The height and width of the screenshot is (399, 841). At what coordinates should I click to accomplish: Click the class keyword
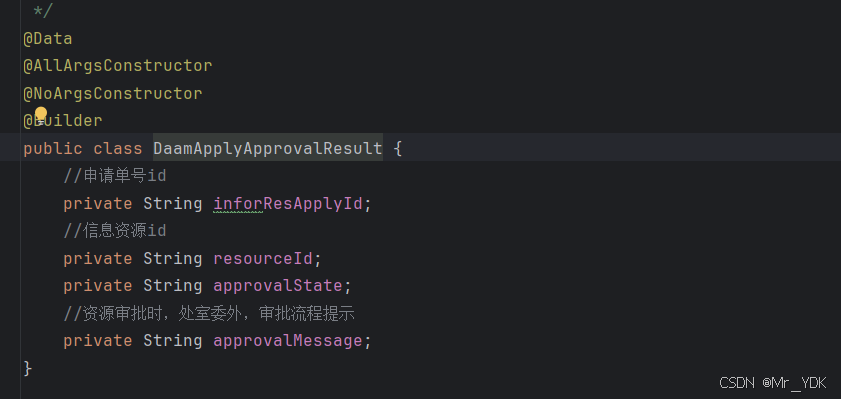[x=118, y=149]
